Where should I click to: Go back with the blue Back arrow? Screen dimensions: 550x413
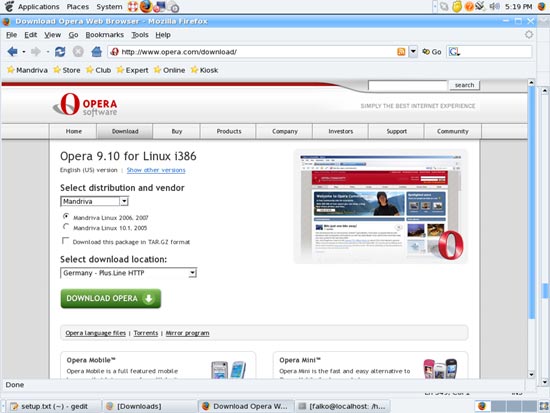coord(13,52)
